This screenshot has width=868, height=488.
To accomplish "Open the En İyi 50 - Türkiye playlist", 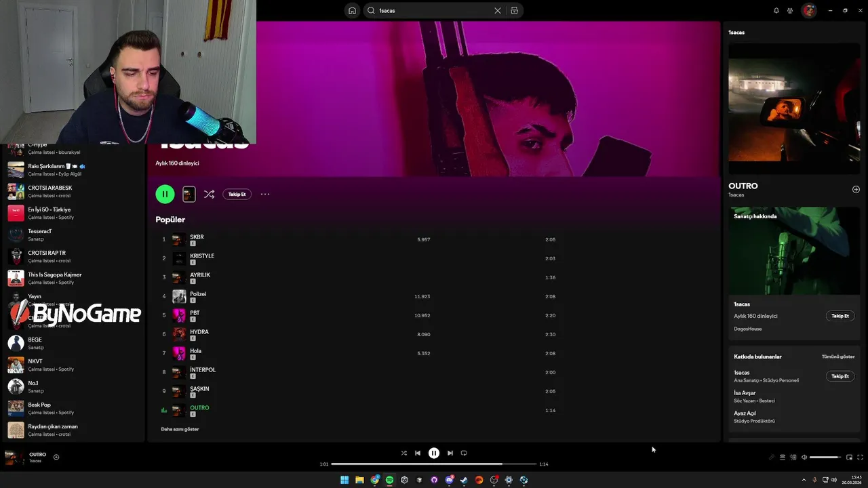I will click(73, 213).
